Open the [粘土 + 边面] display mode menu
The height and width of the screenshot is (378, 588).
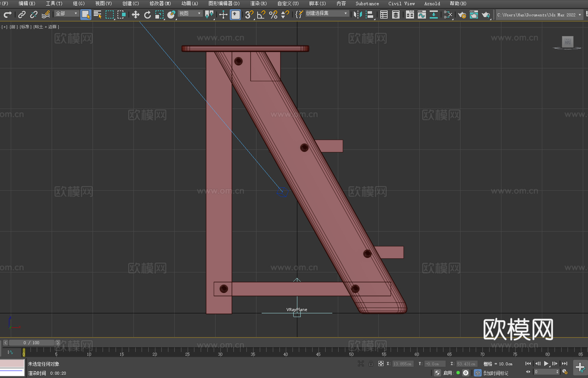tap(46, 27)
